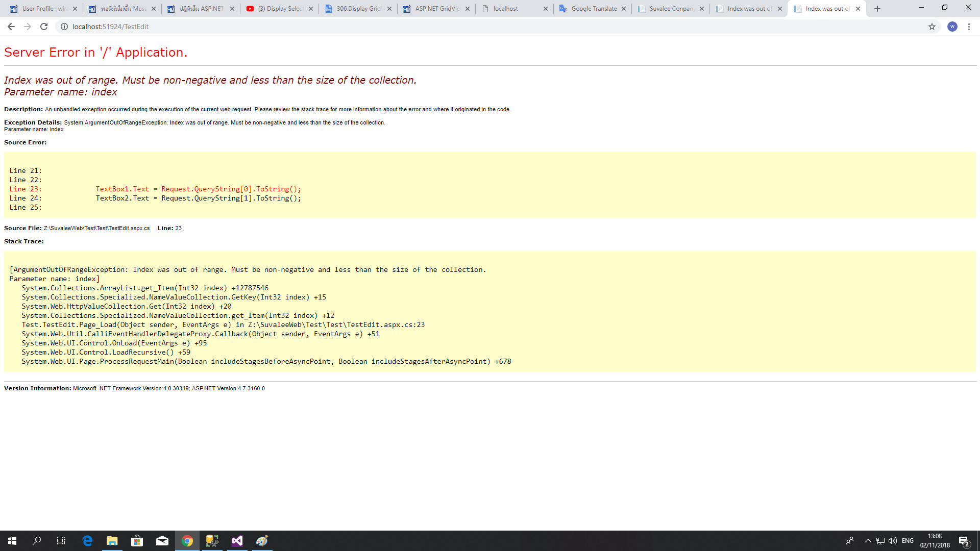The height and width of the screenshot is (551, 980).
Task: Open the Chrome three-dot menu
Action: click(x=969, y=27)
